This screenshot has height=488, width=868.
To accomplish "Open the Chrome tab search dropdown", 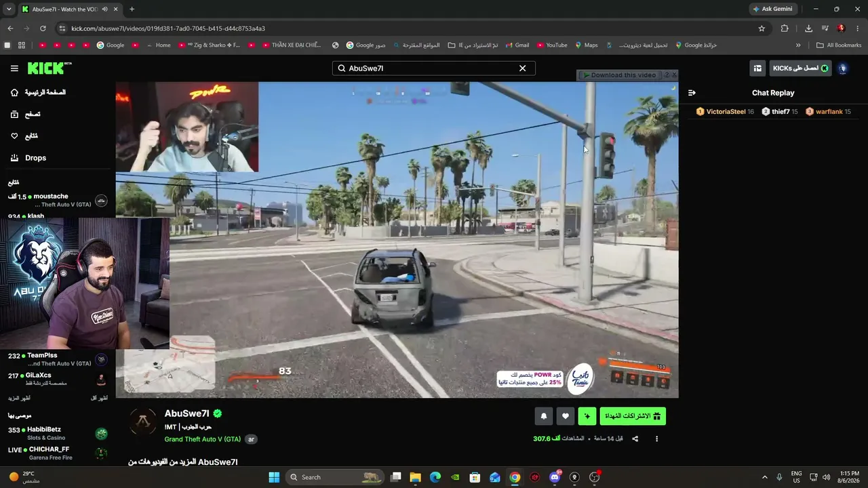I will 9,9.
